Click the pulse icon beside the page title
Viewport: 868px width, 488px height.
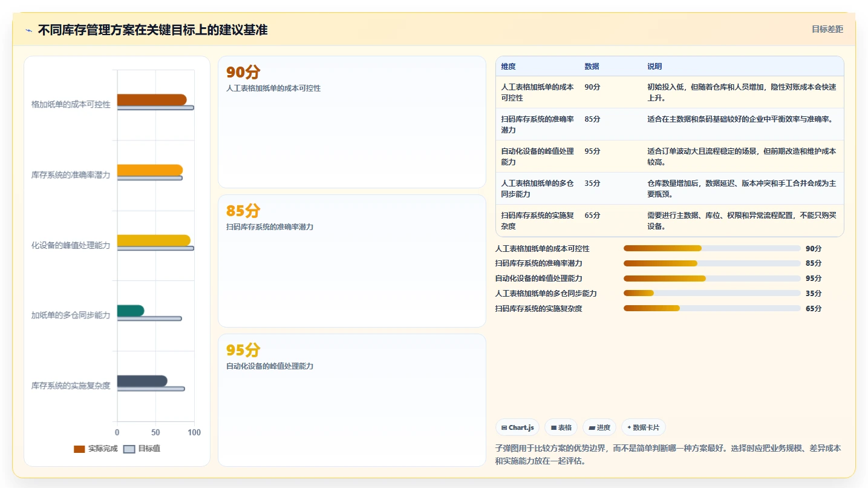tap(28, 30)
